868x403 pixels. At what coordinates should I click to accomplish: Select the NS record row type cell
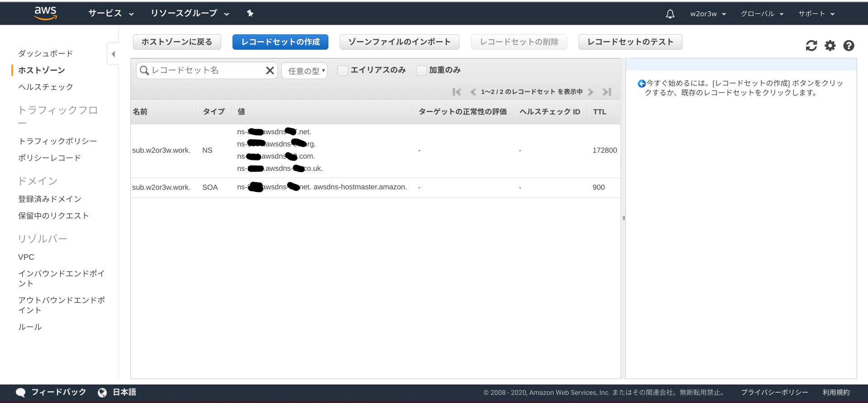pyautogui.click(x=207, y=150)
